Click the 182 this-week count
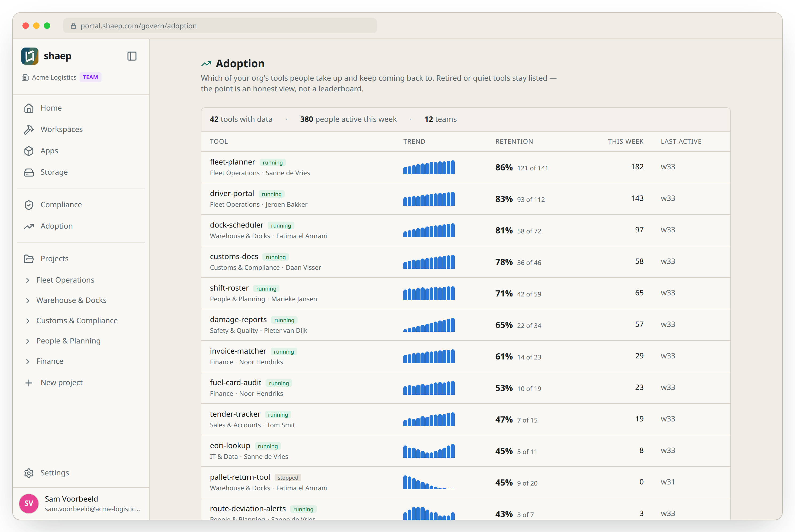 point(637,167)
